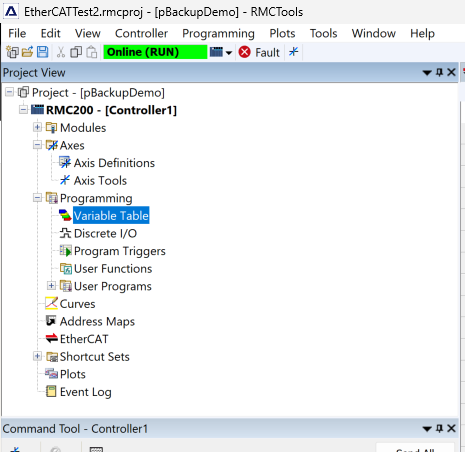Click the blue axis tools toolbar icon
This screenshot has height=452, width=465.
tap(294, 52)
